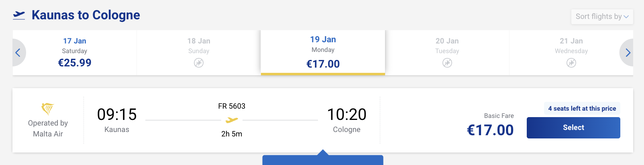
Task: Show earlier dates with the left arrow
Action: tap(18, 53)
